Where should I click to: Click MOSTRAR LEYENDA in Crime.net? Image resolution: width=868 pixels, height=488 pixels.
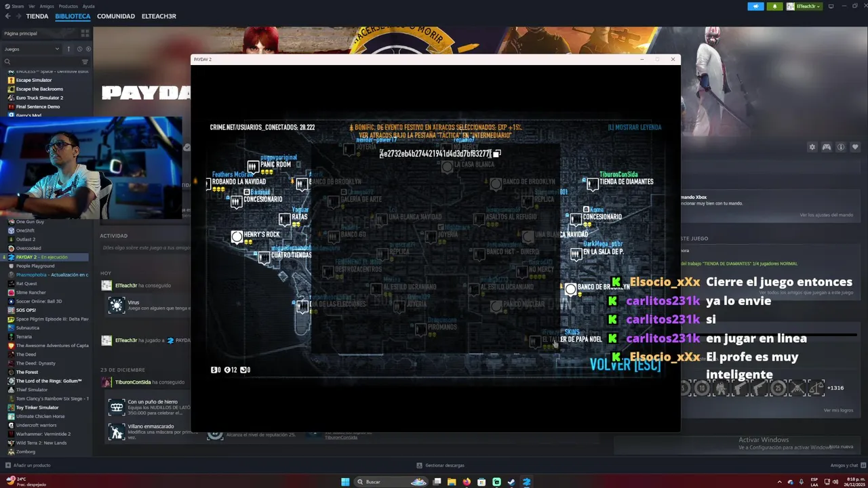635,127
